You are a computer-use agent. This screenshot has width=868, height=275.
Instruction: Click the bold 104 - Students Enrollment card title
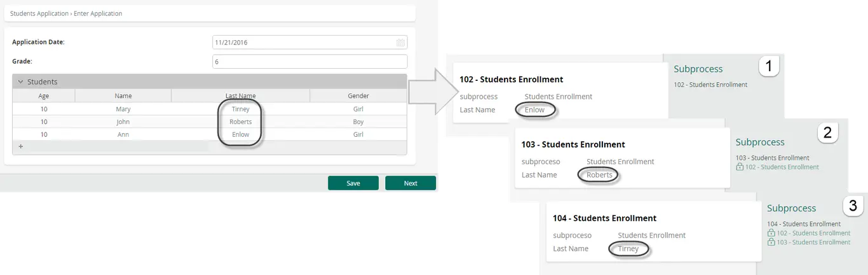(x=604, y=218)
